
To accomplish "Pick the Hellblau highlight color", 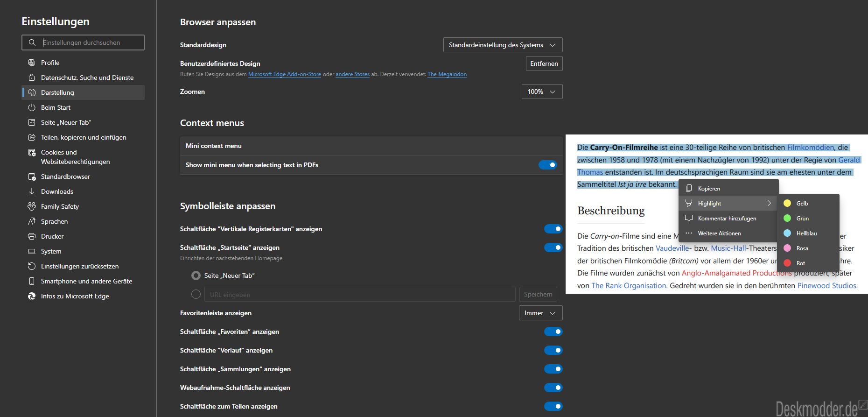I will coord(808,233).
